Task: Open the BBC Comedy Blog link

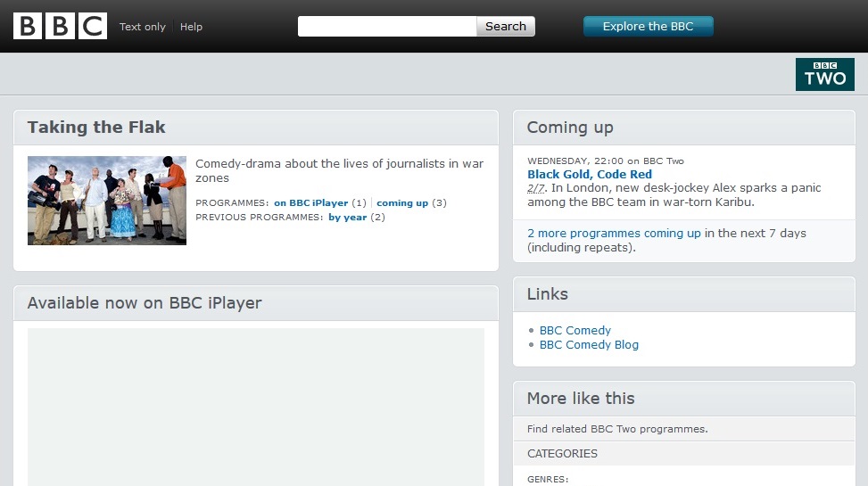Action: point(589,345)
